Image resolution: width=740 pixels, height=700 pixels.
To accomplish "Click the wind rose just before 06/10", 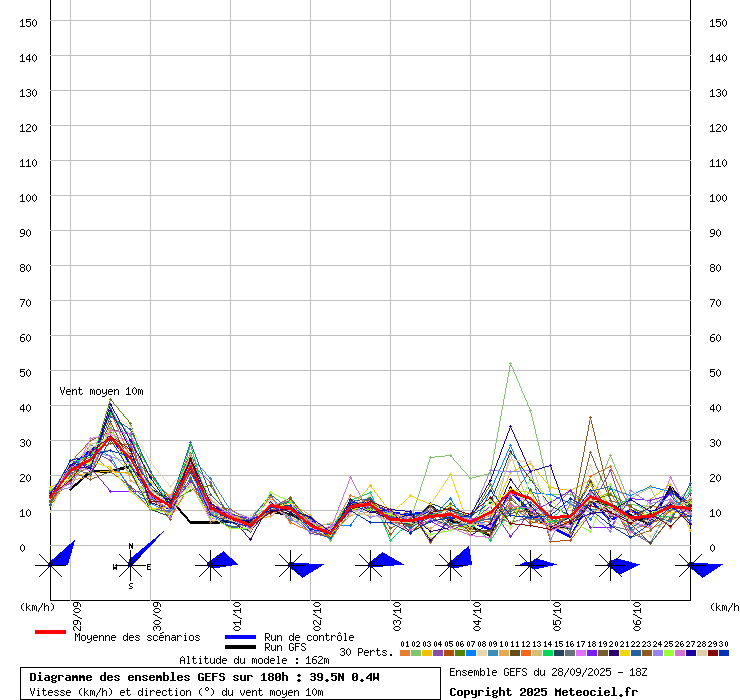I will click(611, 565).
